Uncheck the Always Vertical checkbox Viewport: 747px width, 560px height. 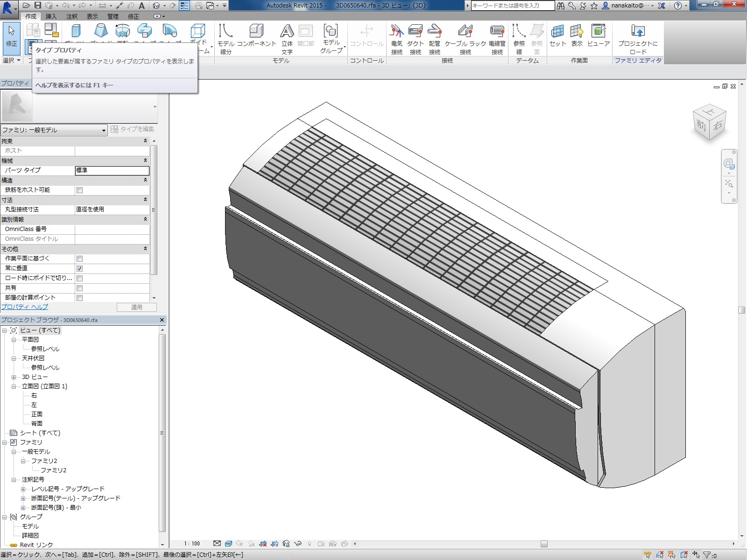pos(80,268)
